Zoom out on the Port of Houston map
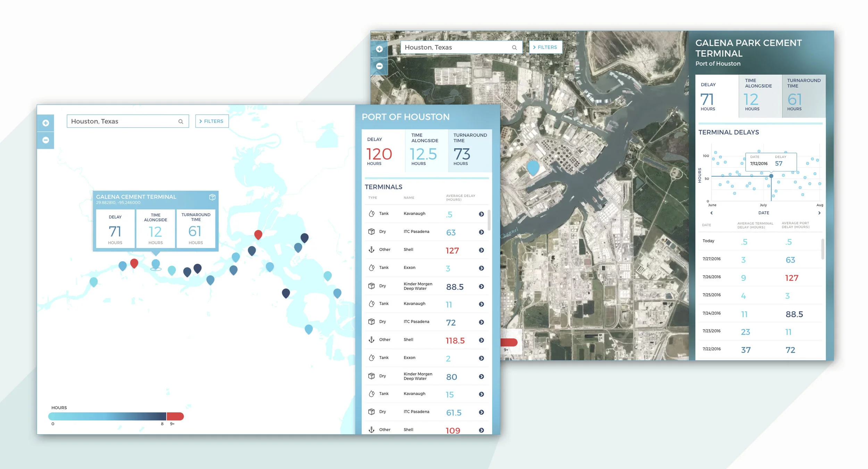 (x=45, y=140)
